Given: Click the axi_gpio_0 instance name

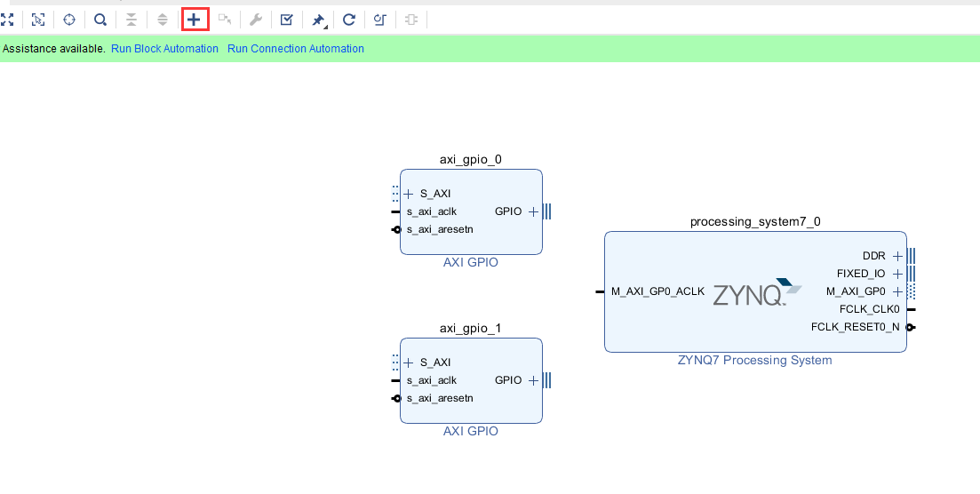Looking at the screenshot, I should (471, 159).
